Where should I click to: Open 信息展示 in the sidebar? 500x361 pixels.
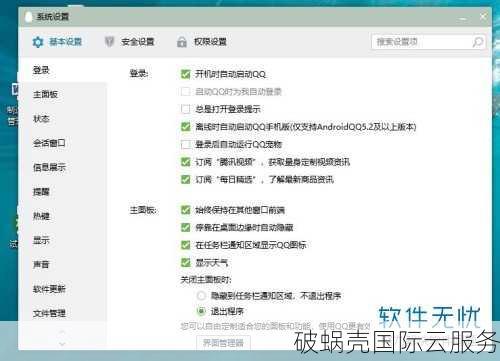point(49,167)
